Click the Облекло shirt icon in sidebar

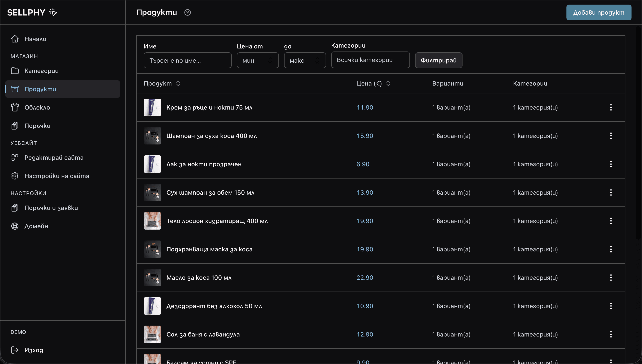[x=15, y=107]
